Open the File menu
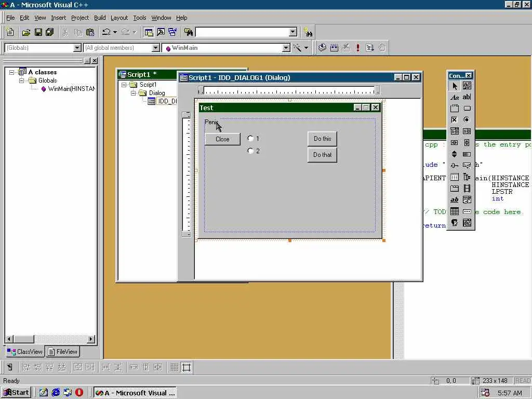The image size is (532, 399). [x=10, y=18]
